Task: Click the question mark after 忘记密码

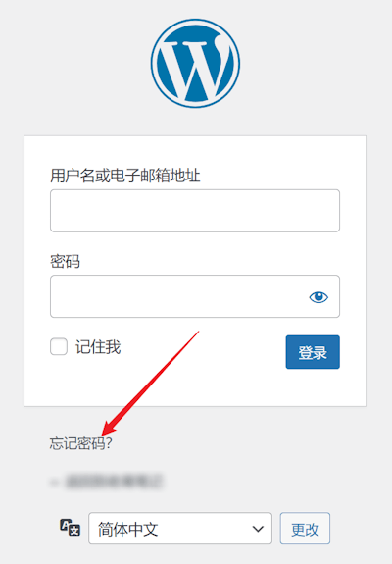Action: (x=109, y=443)
